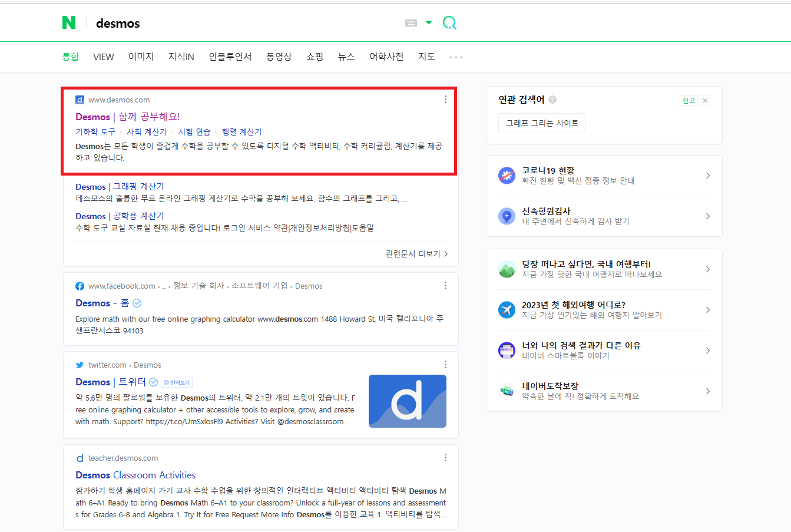791x532 pixels.
Task: Open the 시험 연습 sublink
Action: [194, 132]
